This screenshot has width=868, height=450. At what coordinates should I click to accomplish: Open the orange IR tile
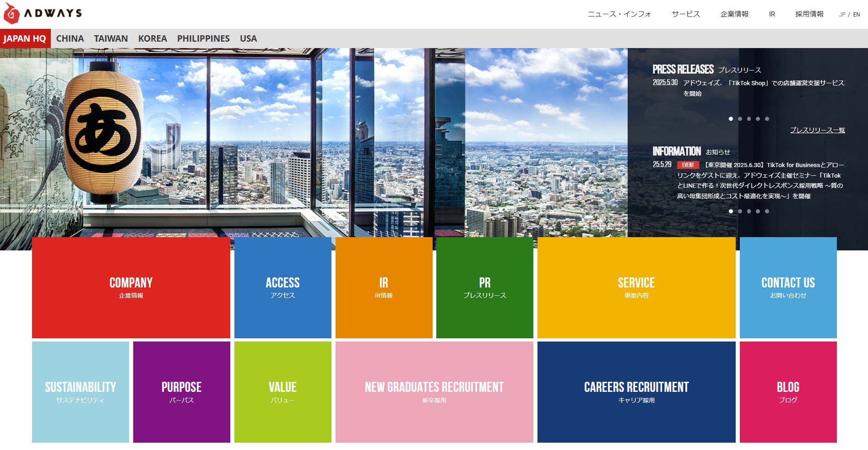pos(384,287)
